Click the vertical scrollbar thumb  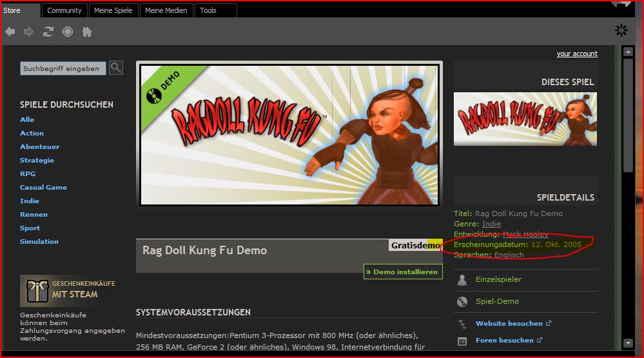click(628, 115)
